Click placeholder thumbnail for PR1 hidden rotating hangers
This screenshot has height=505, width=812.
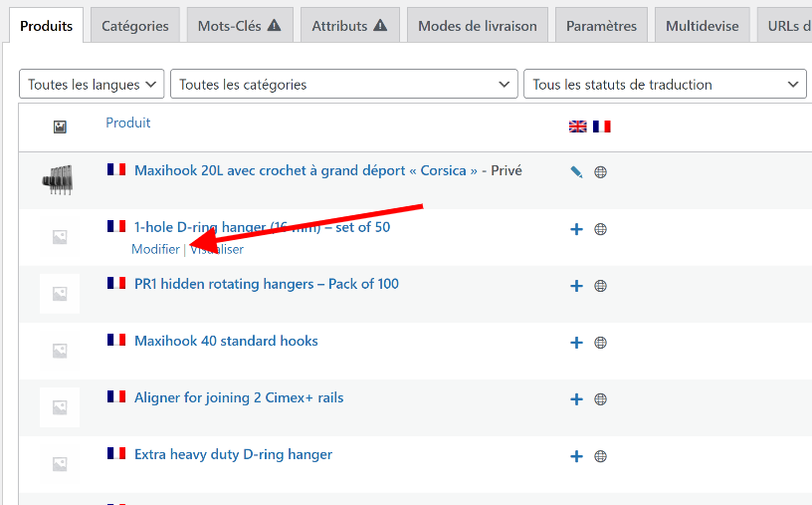(60, 294)
